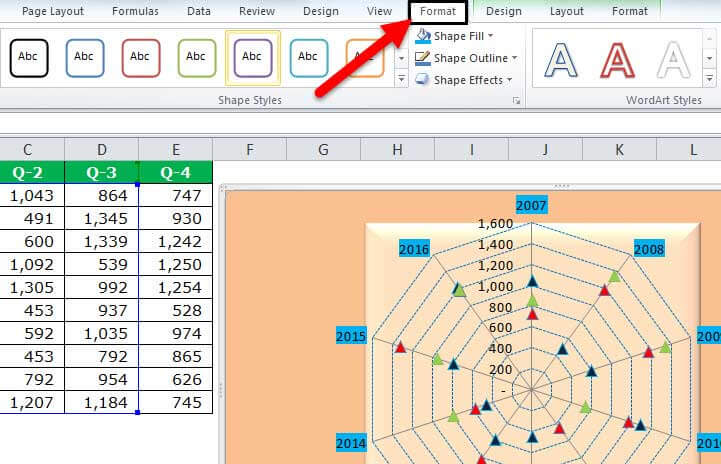Click the radar chart left edge resize handle

tap(221, 390)
